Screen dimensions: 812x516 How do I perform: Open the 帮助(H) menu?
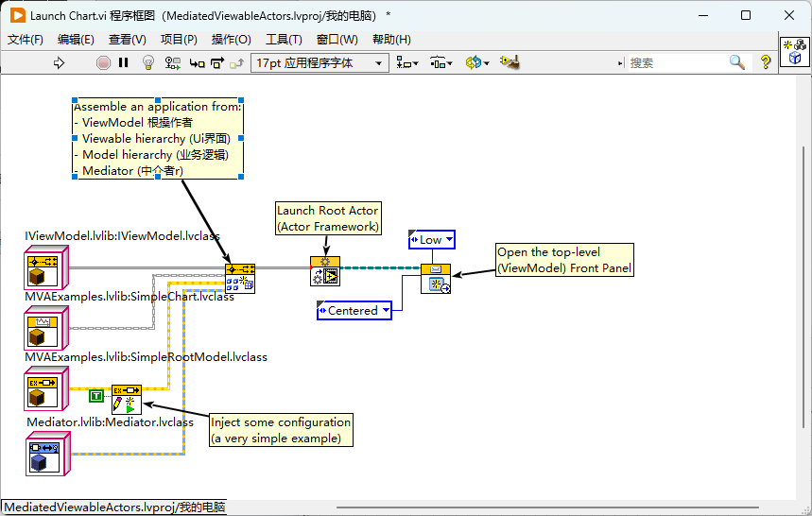point(391,40)
